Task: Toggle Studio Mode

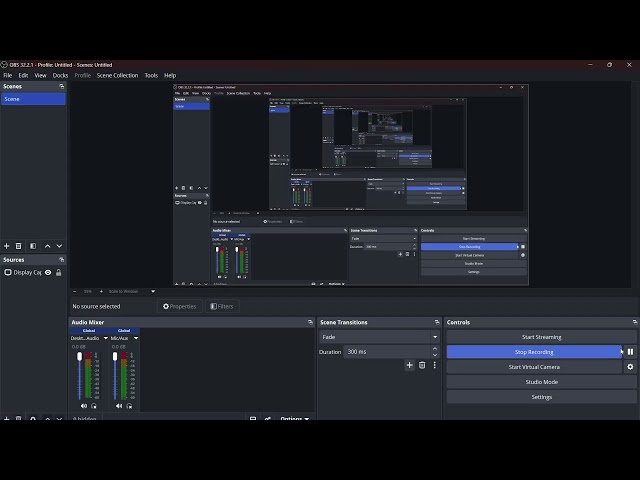Action: tap(542, 382)
